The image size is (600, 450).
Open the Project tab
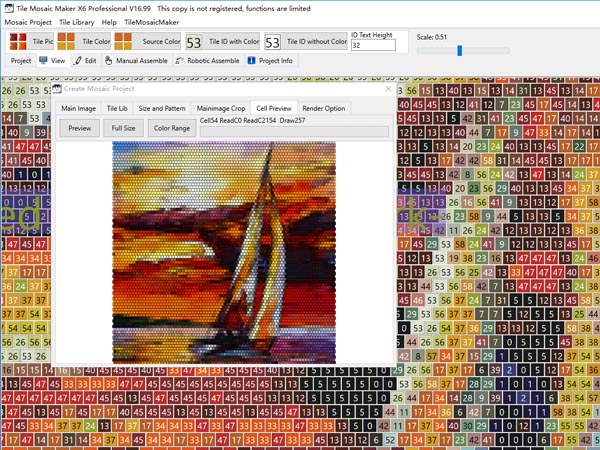[21, 60]
